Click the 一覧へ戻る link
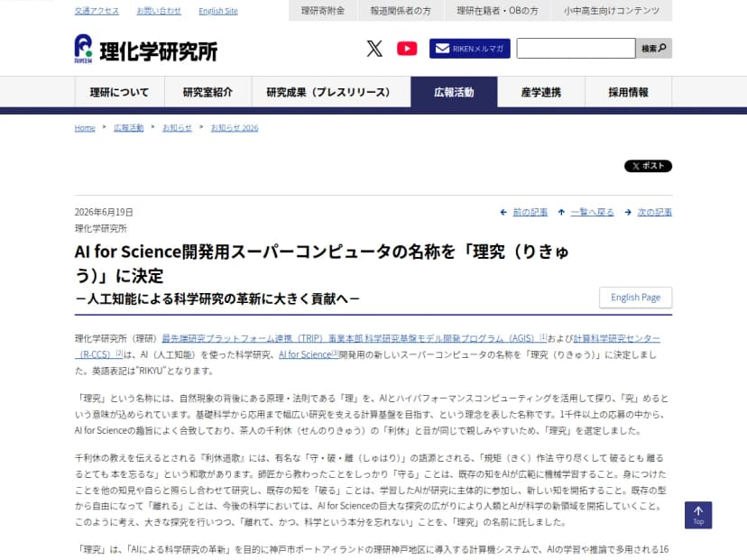This screenshot has width=747, height=560. click(592, 212)
